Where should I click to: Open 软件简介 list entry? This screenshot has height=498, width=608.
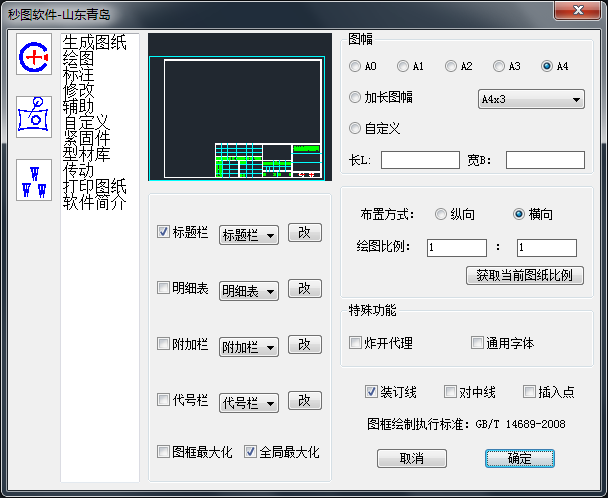[95, 202]
